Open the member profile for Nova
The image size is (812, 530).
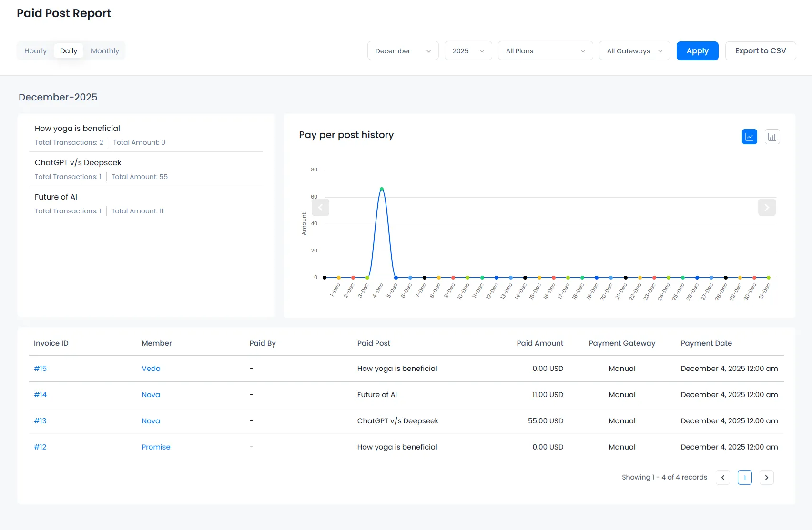pos(151,394)
